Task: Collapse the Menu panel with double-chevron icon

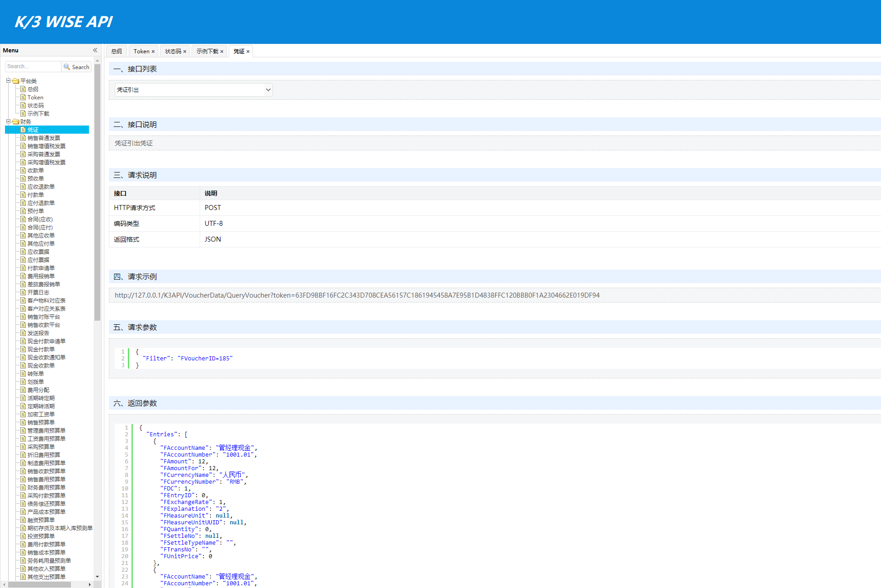Action: 95,50
